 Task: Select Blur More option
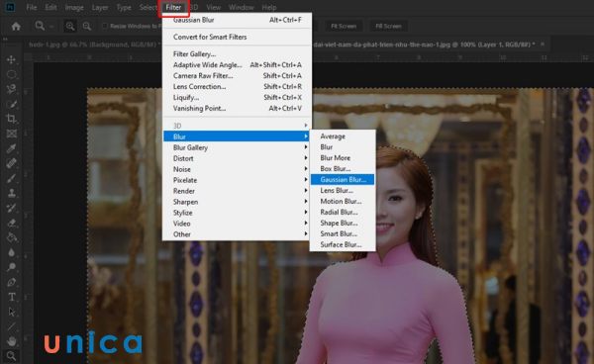[343, 158]
